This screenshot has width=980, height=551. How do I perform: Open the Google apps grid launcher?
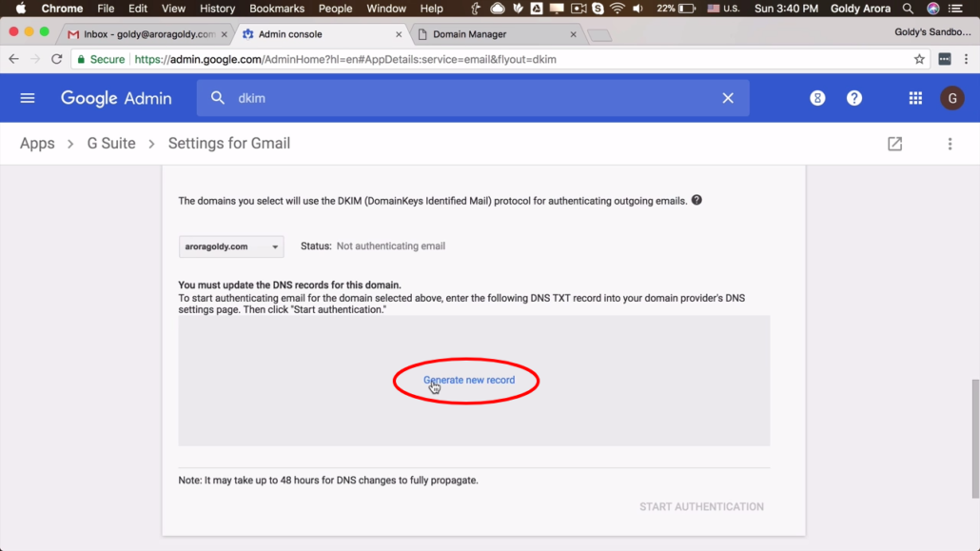coord(915,98)
